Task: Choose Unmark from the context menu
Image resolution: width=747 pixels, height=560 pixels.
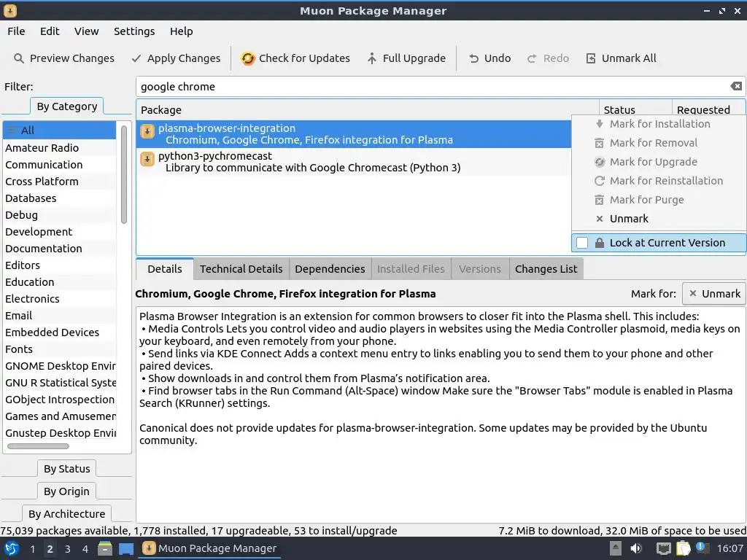Action: click(x=659, y=219)
